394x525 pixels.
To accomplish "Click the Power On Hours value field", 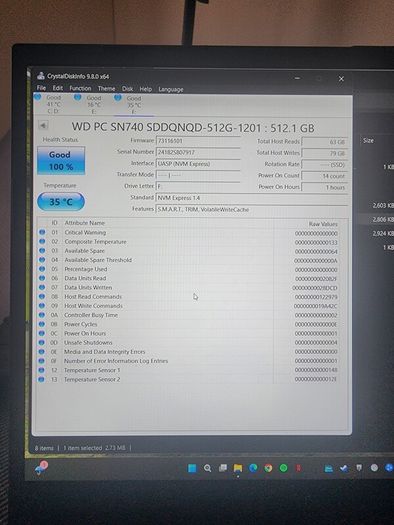I will tap(325, 187).
